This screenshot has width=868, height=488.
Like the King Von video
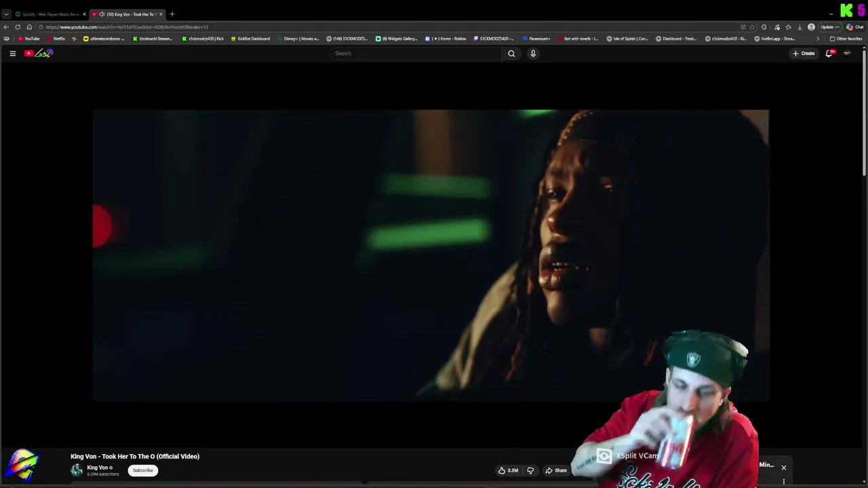[509, 470]
